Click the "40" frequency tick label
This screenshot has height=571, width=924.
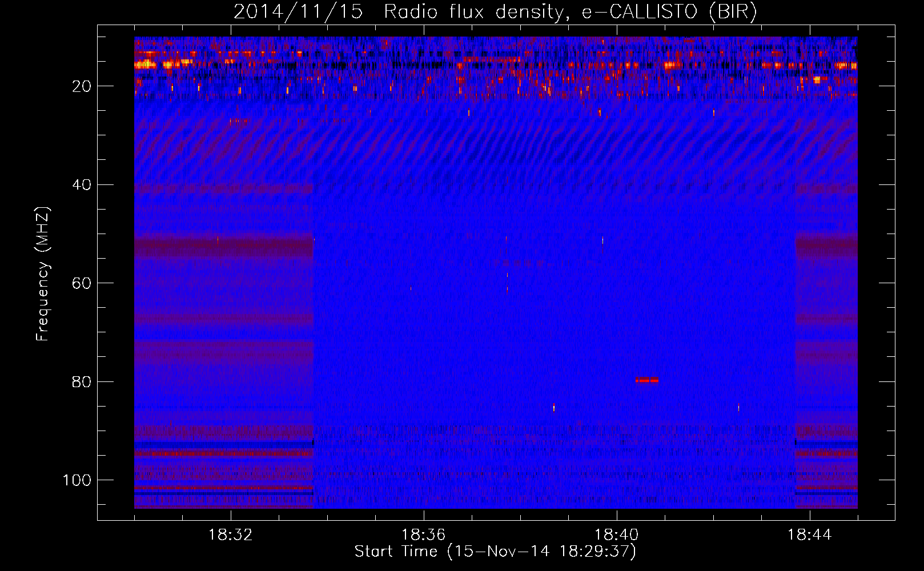click(x=82, y=185)
